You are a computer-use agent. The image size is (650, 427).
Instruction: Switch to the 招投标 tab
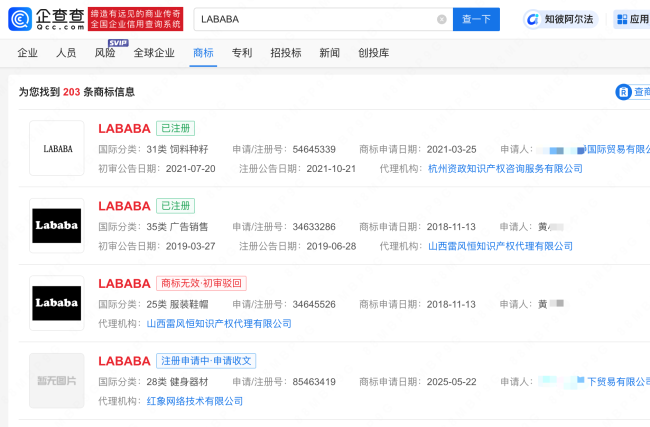[286, 53]
